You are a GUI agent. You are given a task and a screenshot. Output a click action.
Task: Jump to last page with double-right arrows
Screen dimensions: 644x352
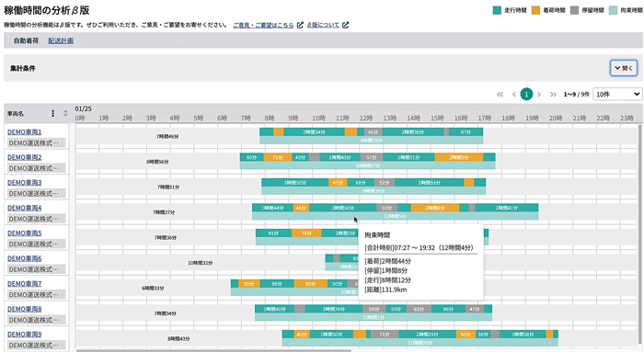point(553,95)
